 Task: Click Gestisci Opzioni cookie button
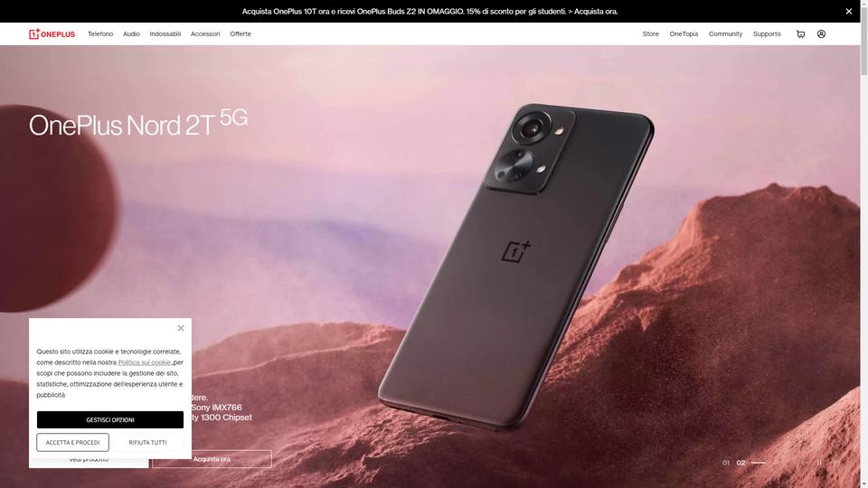(110, 419)
